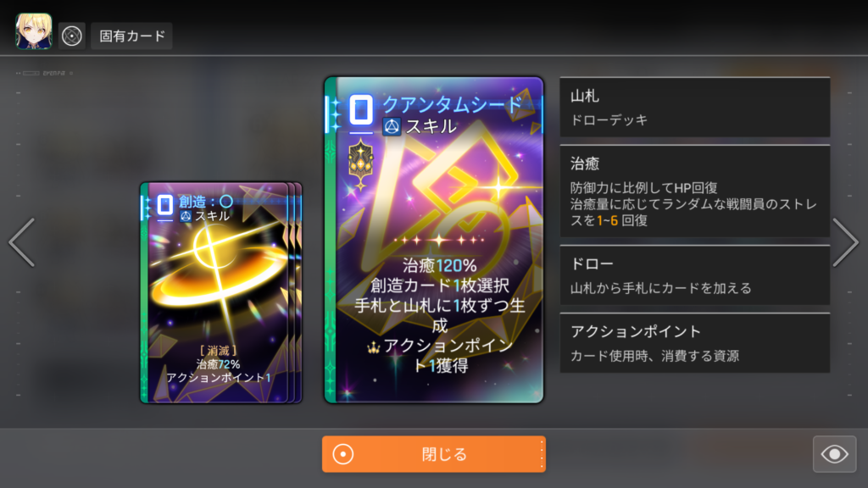This screenshot has width=868, height=488.
Task: Open the 山札 keyword description panel
Action: pyautogui.click(x=695, y=108)
